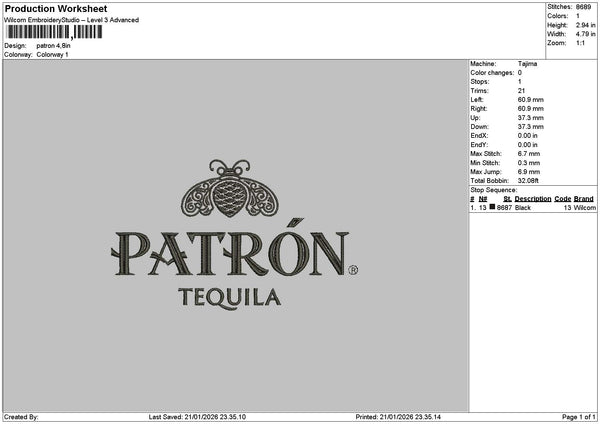Click the Max Jump value '6.9 mm'
This screenshot has height=424, width=600.
[x=529, y=172]
